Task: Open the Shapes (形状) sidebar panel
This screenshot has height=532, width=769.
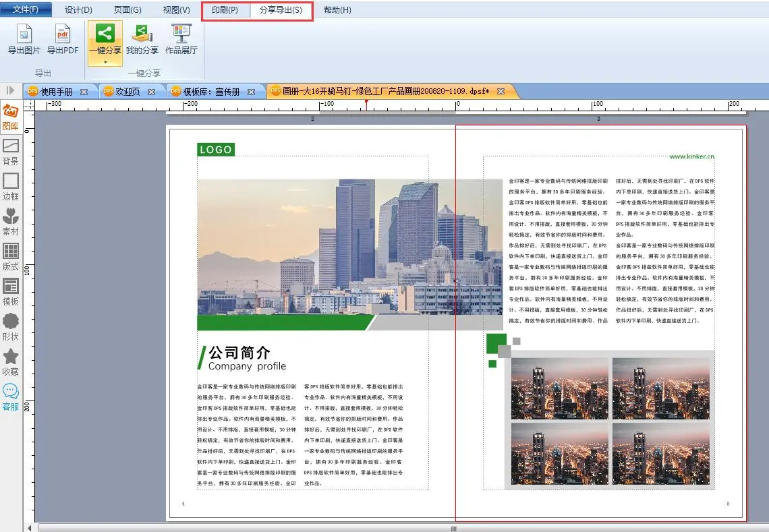Action: 11,328
